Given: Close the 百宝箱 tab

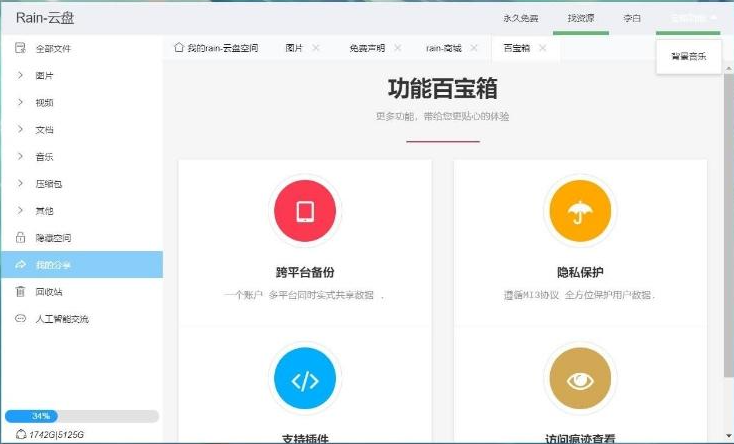Looking at the screenshot, I should coord(543,48).
